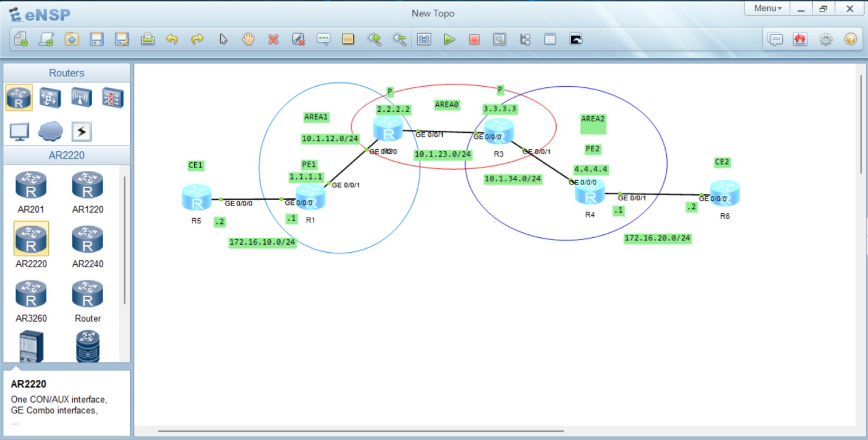The image size is (868, 440).
Task: Click the data capture icon
Action: coord(500,39)
